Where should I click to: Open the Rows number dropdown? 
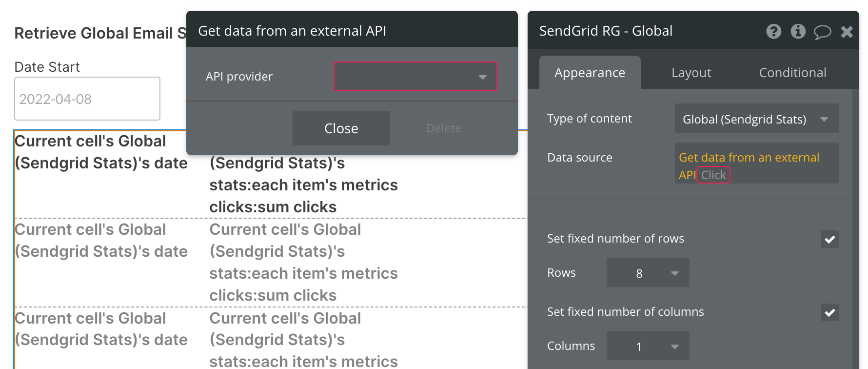tap(648, 272)
